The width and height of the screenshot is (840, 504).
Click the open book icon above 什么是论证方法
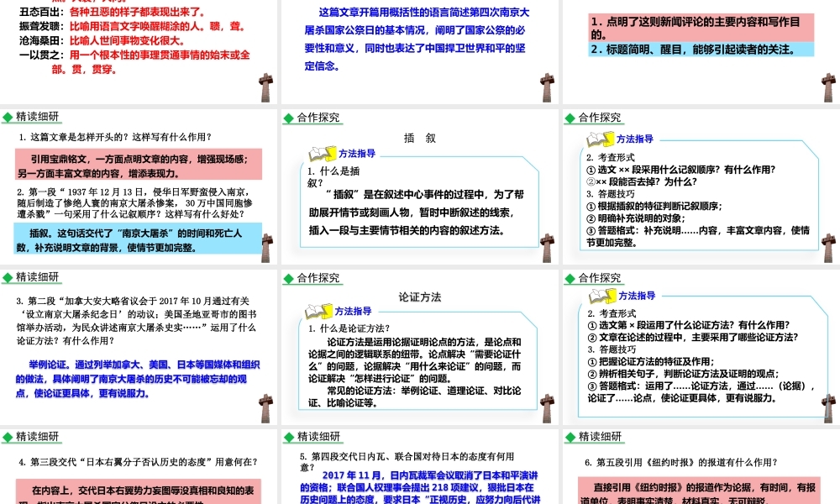pos(318,311)
